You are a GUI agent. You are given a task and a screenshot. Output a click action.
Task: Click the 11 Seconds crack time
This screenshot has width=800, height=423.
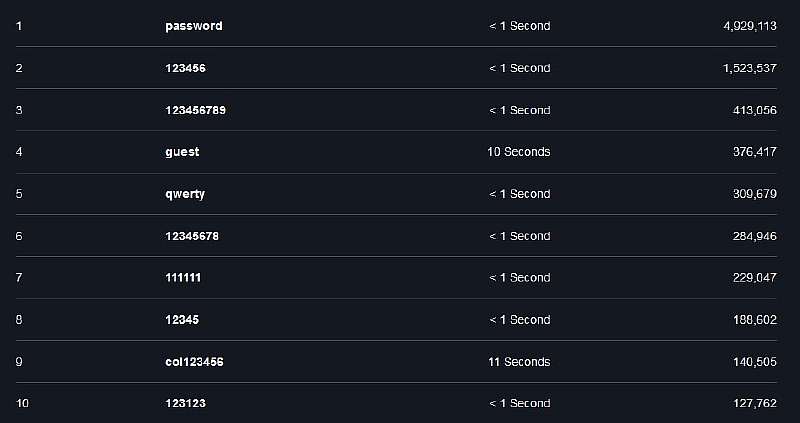(x=519, y=362)
